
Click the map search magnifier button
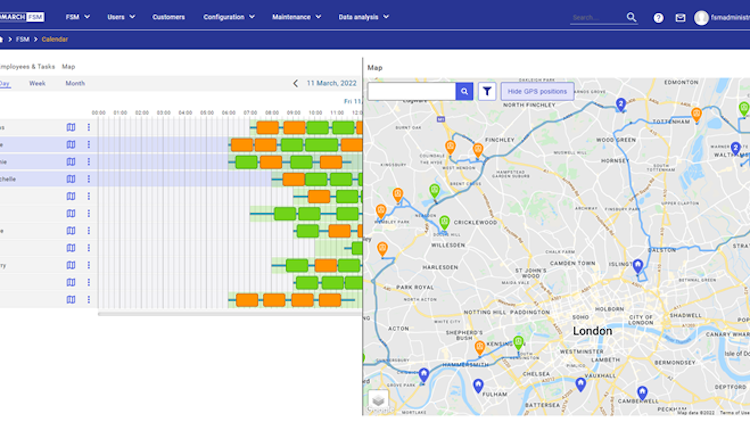(464, 91)
